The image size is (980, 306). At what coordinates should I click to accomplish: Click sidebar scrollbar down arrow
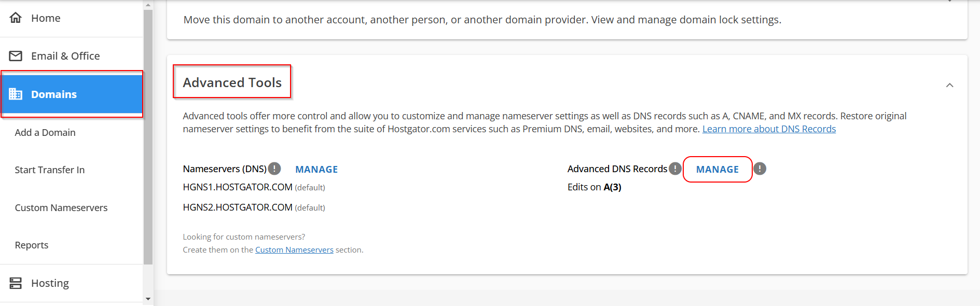click(148, 299)
